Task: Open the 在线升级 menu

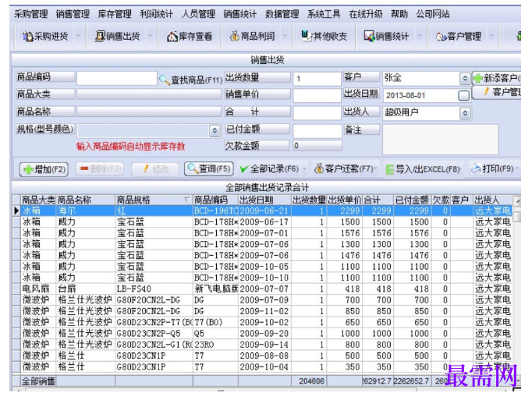Action: click(x=366, y=14)
